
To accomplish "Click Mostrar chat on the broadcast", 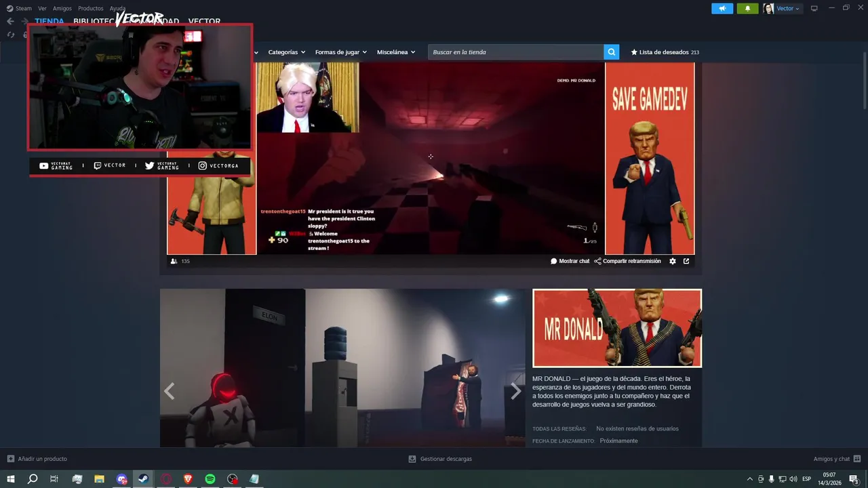I will pyautogui.click(x=570, y=261).
